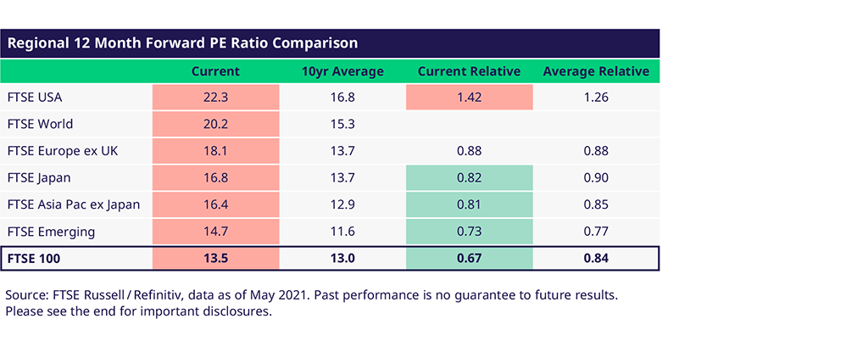The height and width of the screenshot is (347, 868).
Task: Click the green 0.73 cell for FTSE Emerging
Action: click(x=469, y=231)
